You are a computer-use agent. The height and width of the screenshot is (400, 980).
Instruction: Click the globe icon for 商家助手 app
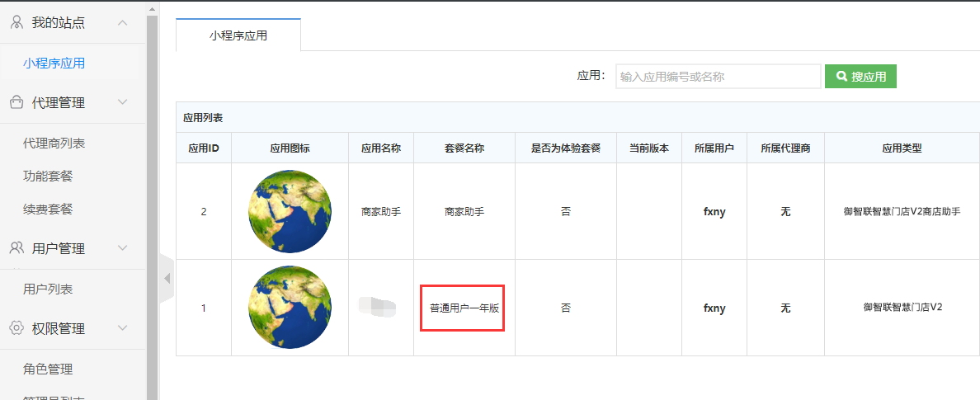[x=290, y=211]
